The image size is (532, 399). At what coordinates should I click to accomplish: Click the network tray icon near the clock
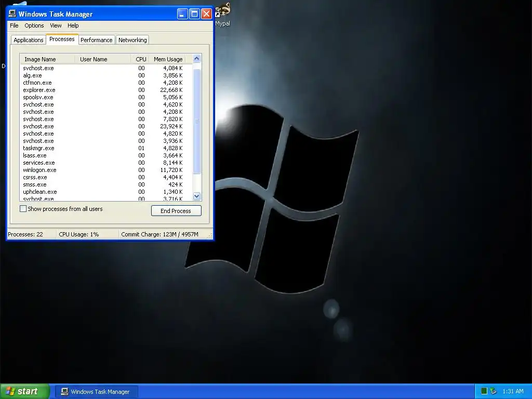(494, 391)
